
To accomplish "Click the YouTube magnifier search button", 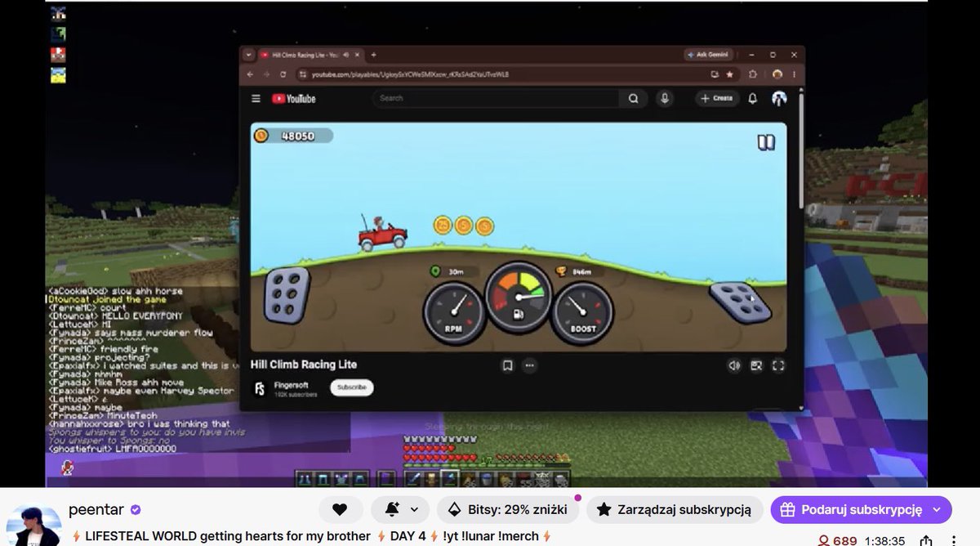I will [633, 98].
